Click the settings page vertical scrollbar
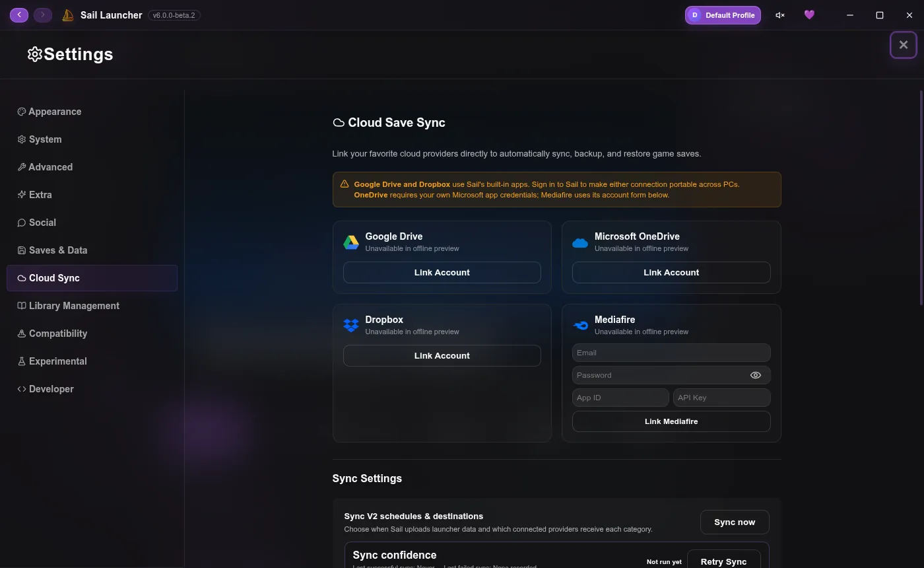 921,198
